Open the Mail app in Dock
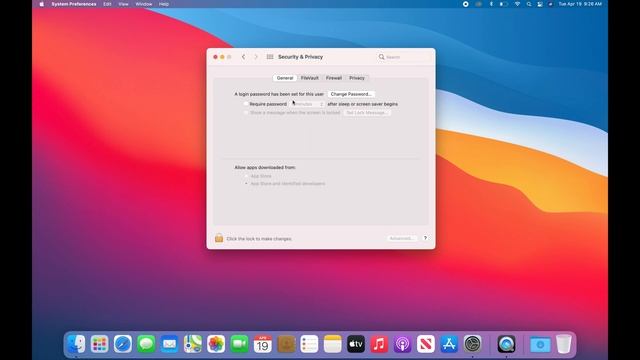The width and height of the screenshot is (640, 360). pos(169,344)
